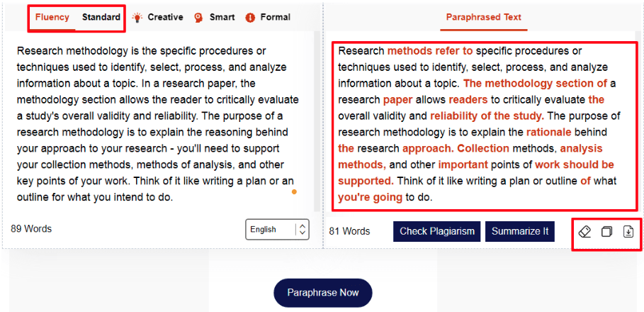Switch to the Standard mode tab

101,17
